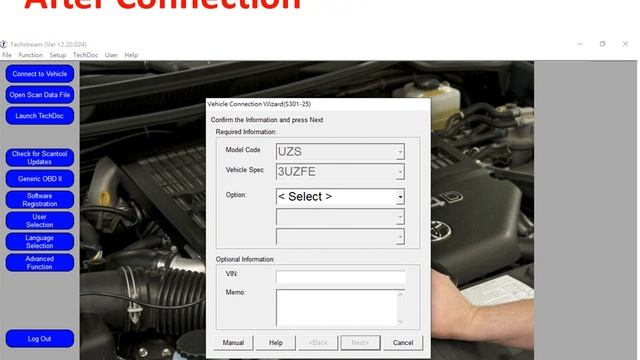Viewport: 640px width, 360px height.
Task: Open Scan Data File from sidebar
Action: pos(40,95)
